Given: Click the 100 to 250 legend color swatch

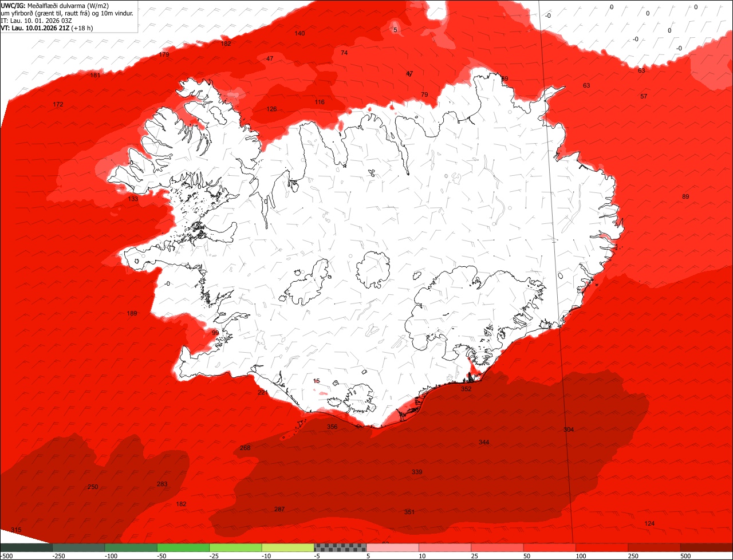Looking at the screenshot, I should [602, 547].
